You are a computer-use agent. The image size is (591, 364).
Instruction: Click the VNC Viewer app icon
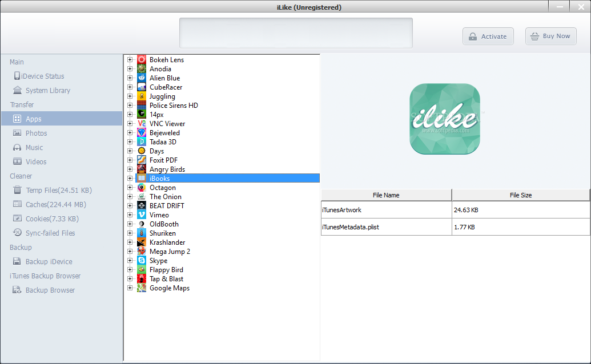coord(142,123)
